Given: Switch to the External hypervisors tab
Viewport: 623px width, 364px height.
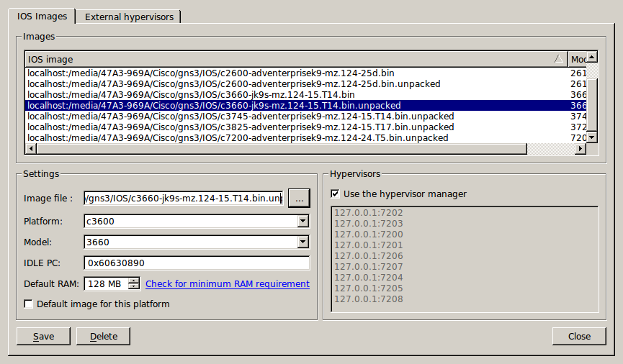Looking at the screenshot, I should click(x=129, y=17).
